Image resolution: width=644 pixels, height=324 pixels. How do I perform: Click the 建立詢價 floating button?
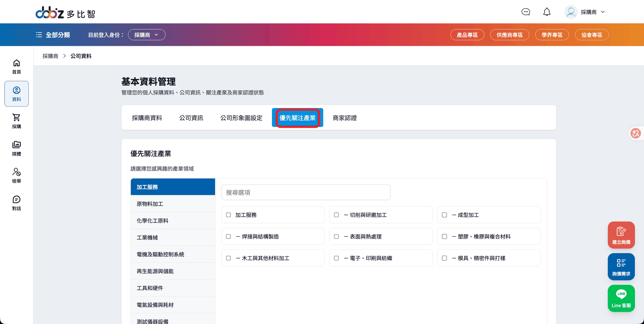(621, 235)
